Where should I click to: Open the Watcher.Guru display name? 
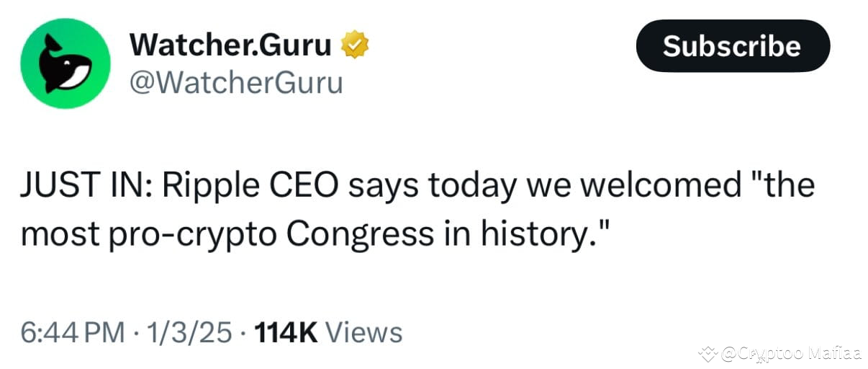(x=230, y=45)
